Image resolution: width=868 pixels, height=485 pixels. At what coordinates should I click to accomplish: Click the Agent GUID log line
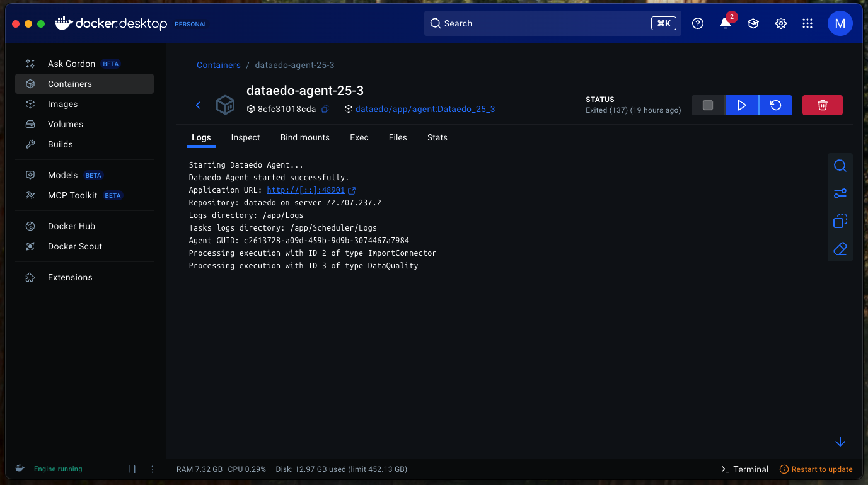tap(299, 241)
